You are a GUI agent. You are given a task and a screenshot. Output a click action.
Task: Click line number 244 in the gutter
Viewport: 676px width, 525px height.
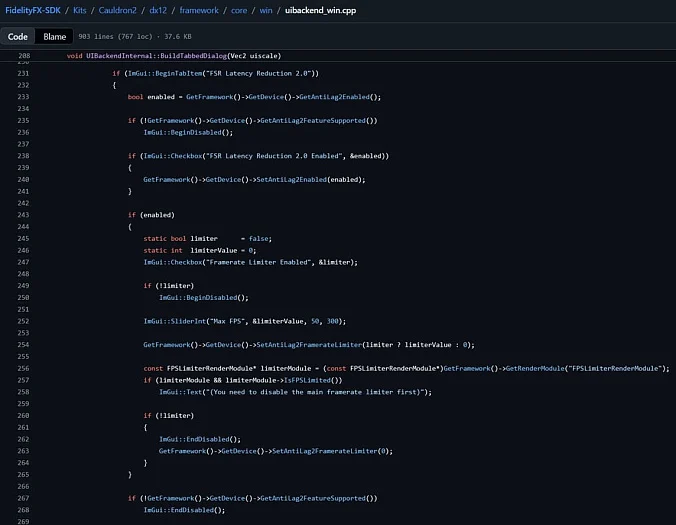point(23,227)
